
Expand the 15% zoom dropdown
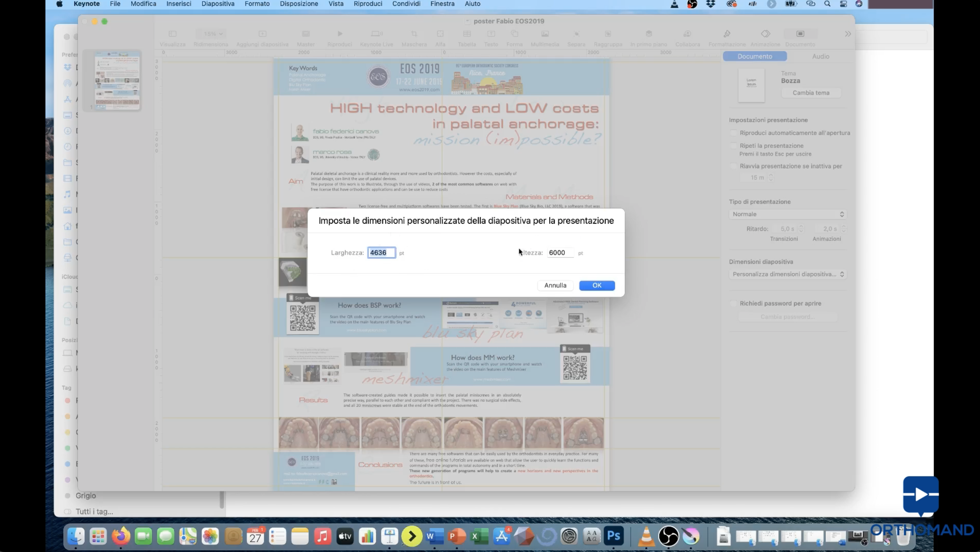tap(213, 34)
